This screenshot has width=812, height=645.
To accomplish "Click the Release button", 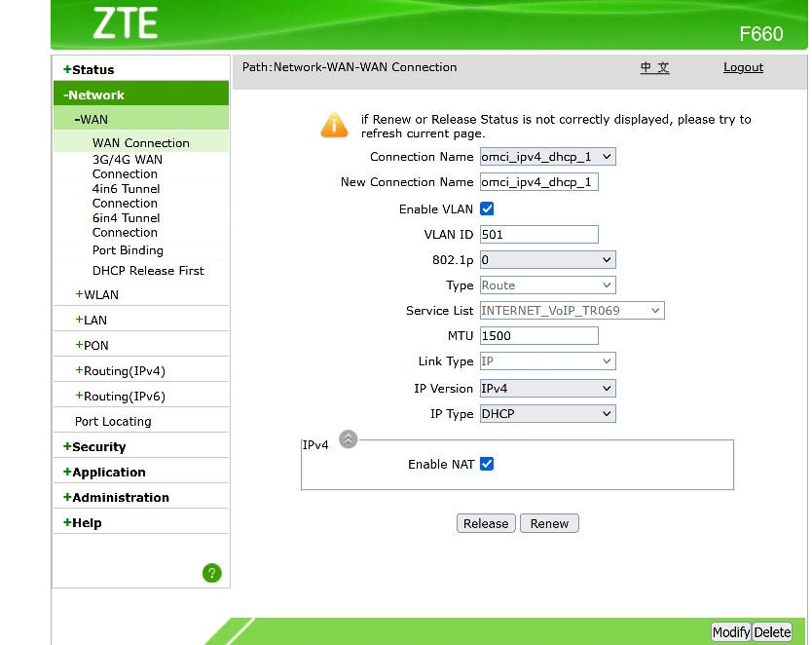I will click(486, 523).
